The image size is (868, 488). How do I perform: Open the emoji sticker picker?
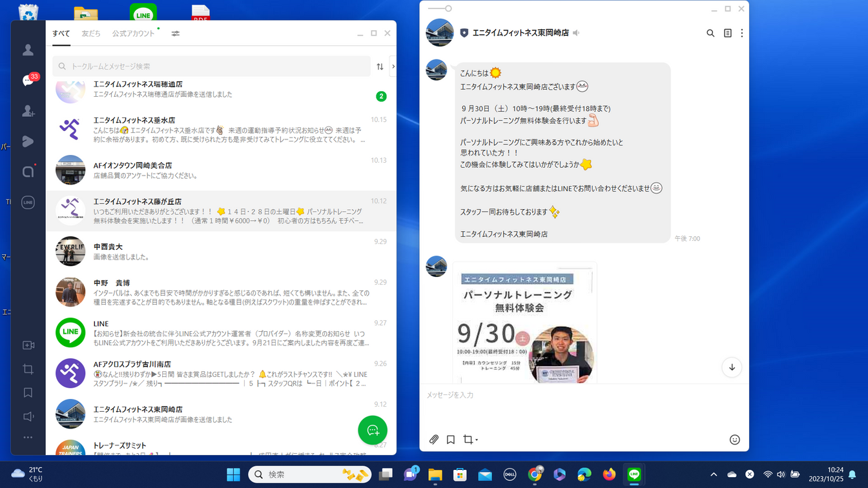click(x=734, y=440)
